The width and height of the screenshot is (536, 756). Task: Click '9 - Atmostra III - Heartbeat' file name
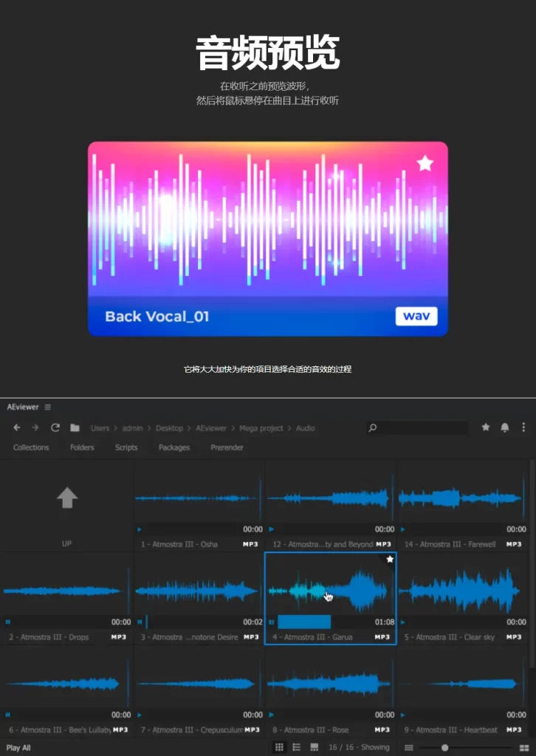[450, 730]
